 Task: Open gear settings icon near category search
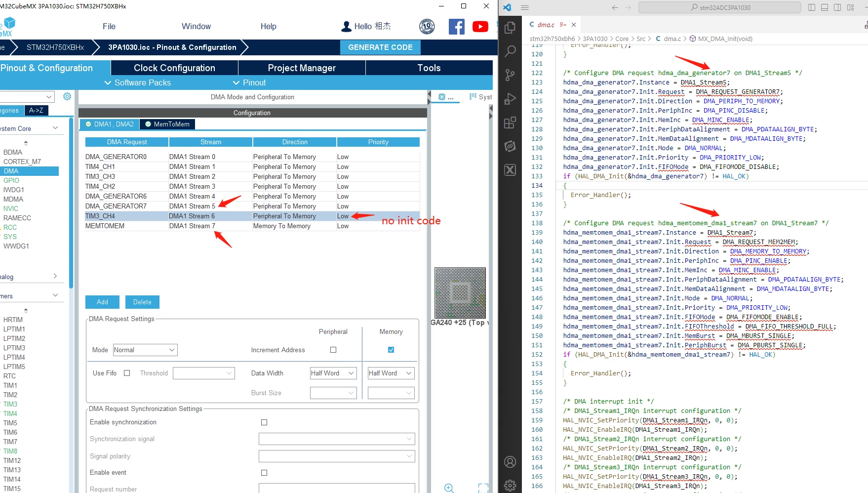tap(67, 96)
